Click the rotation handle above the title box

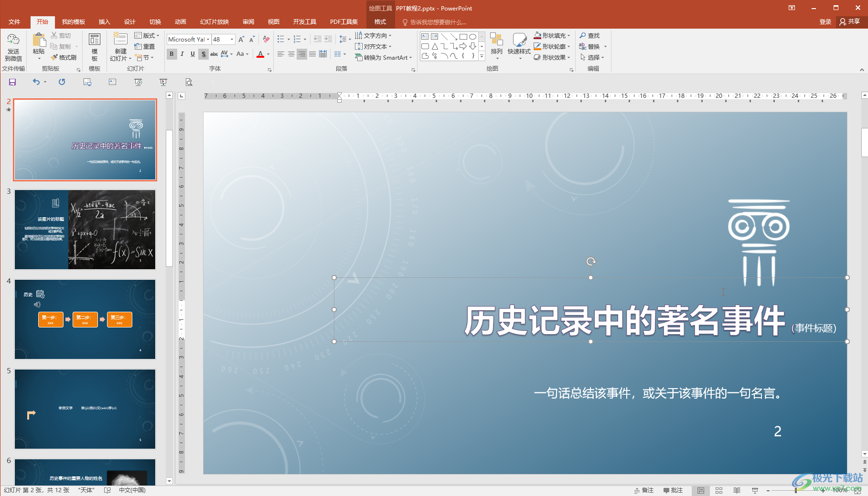click(x=591, y=261)
